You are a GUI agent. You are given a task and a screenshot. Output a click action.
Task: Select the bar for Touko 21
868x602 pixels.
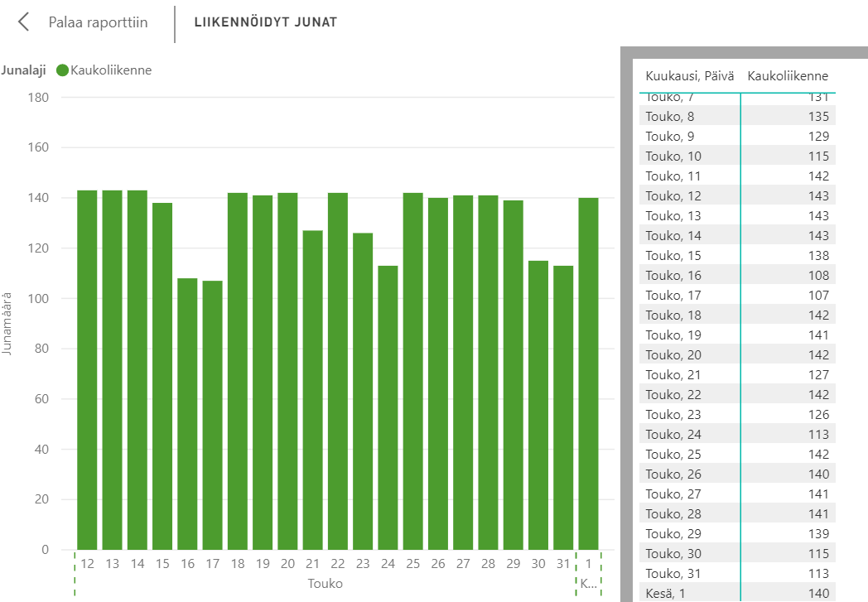coord(313,389)
